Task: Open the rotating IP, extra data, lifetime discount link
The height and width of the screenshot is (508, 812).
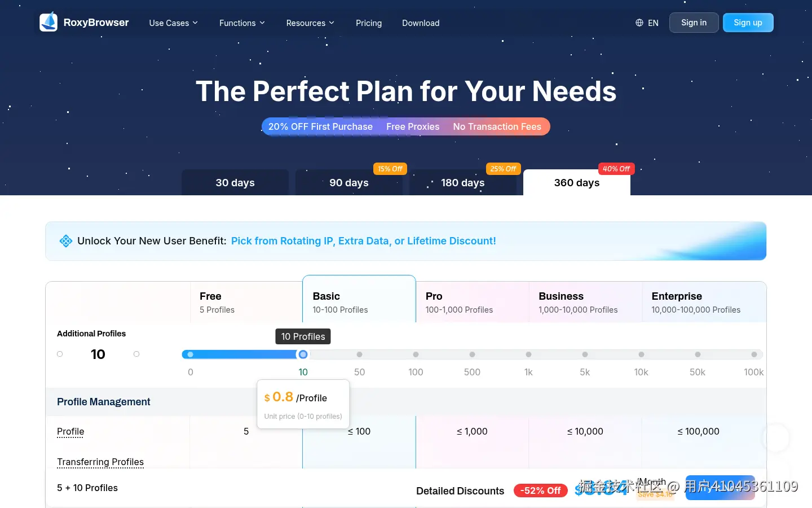Action: tap(364, 241)
